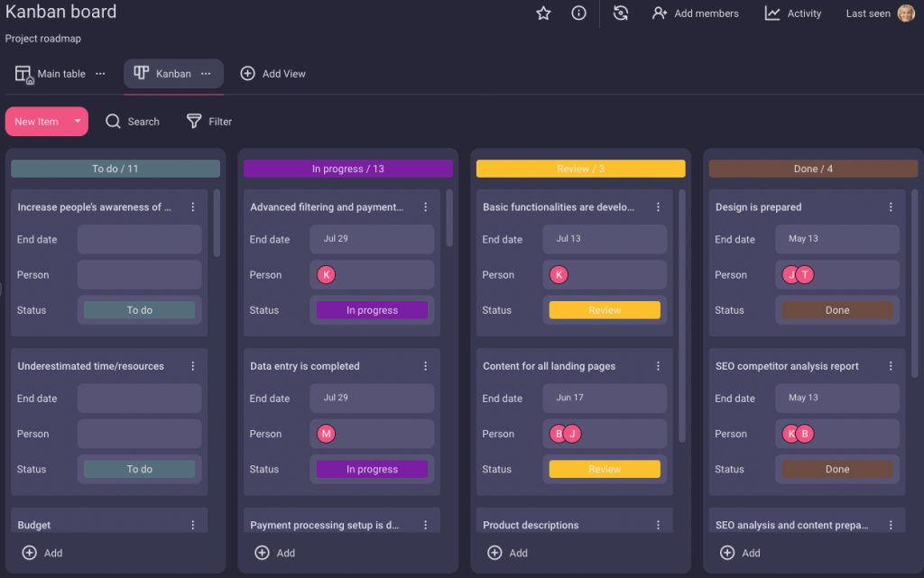This screenshot has height=578, width=924.
Task: Click End date field on Data entry card
Action: point(372,398)
